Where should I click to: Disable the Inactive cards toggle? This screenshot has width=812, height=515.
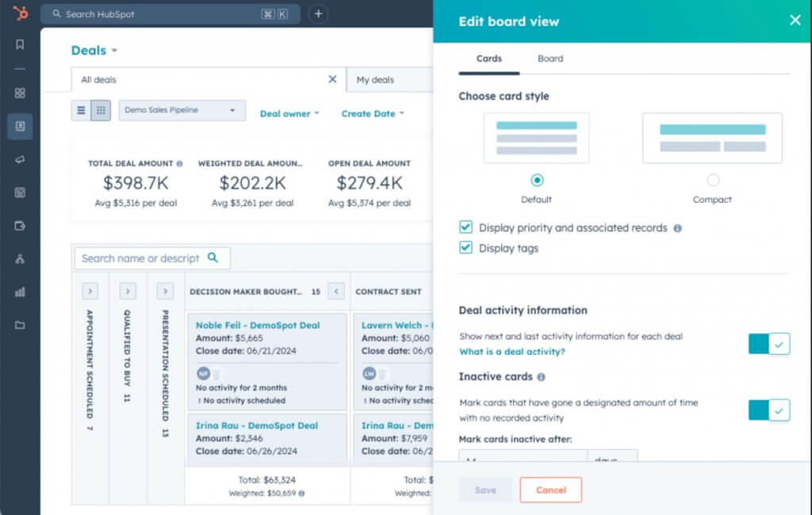click(768, 410)
